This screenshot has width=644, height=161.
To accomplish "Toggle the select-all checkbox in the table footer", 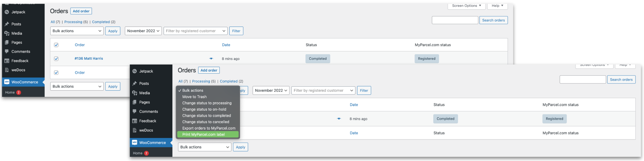I will tap(56, 73).
